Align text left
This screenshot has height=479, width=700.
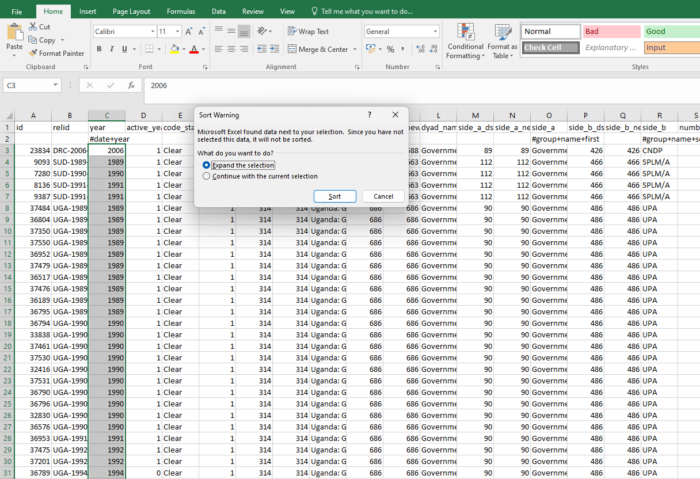[x=219, y=49]
